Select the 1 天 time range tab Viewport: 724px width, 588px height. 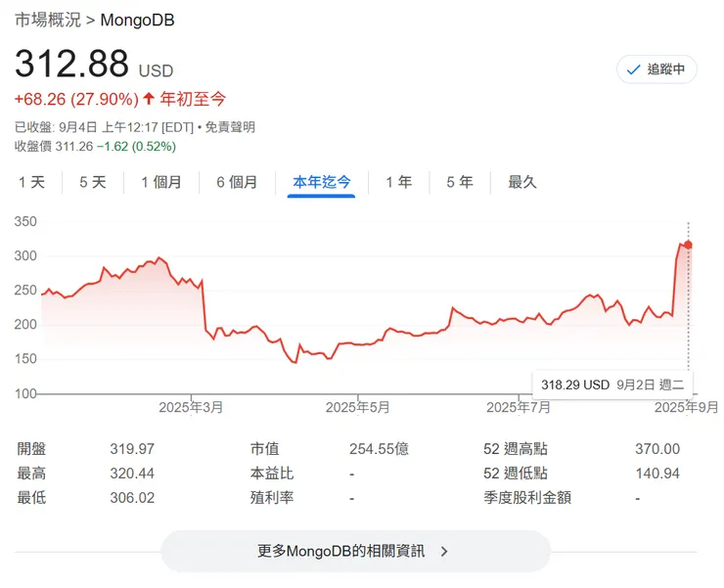click(x=31, y=182)
